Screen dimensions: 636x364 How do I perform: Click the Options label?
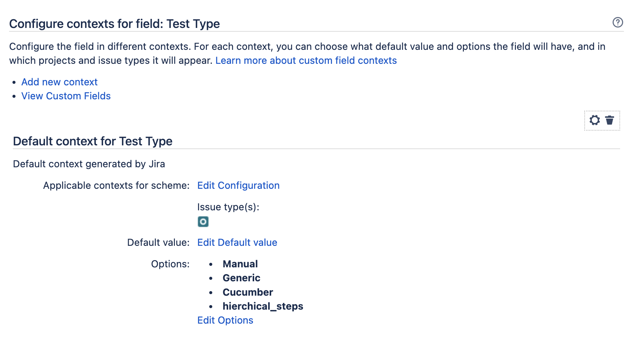point(170,264)
